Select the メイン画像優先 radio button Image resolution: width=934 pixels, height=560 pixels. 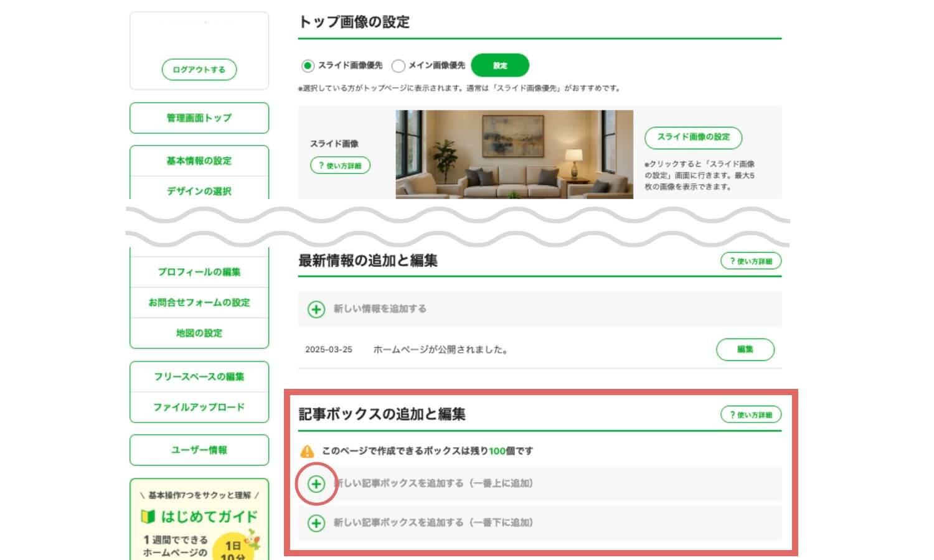398,65
